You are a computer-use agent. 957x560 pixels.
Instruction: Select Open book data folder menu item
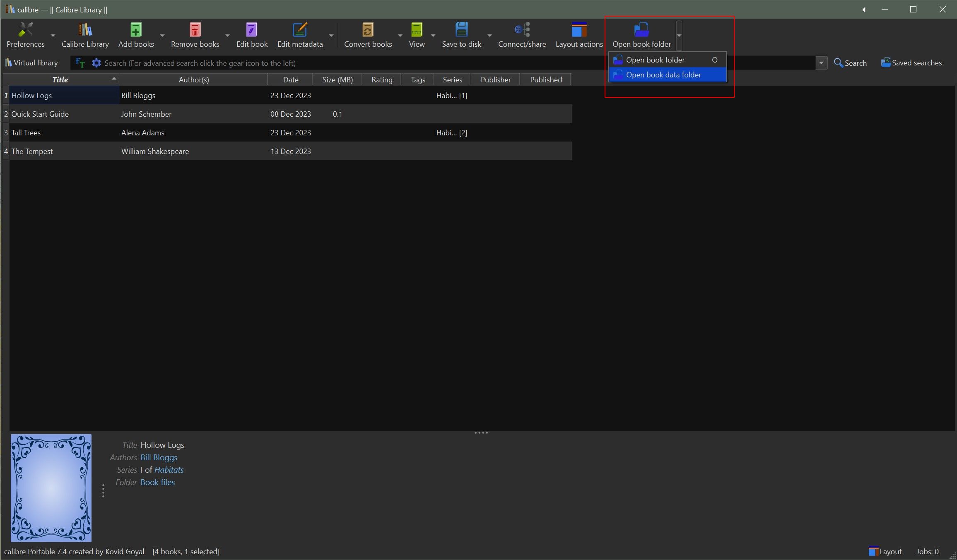tap(663, 75)
